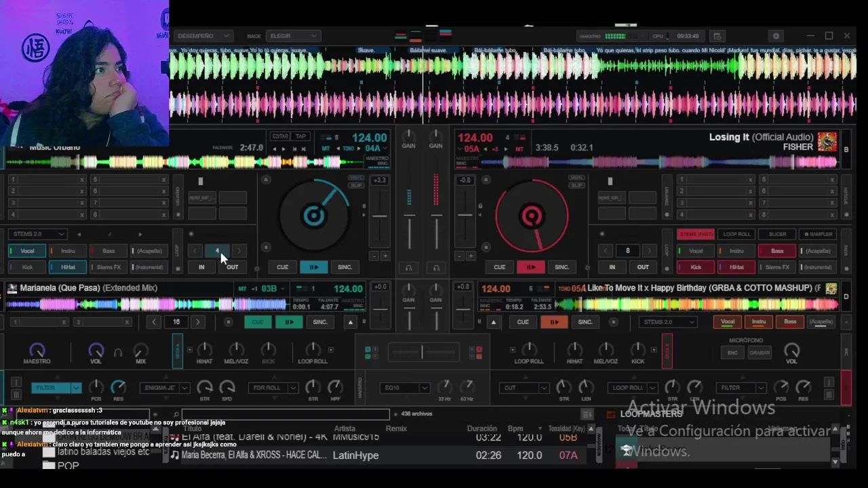Toggle the HiHat stem pad on blue deck
868x488 pixels.
click(68, 267)
